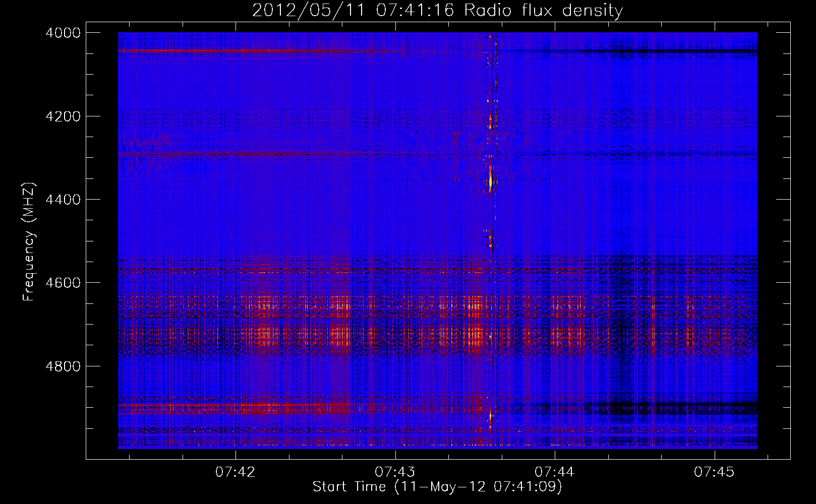
Task: Click the bright yellow burst near 4370 MHz
Action: [490, 180]
